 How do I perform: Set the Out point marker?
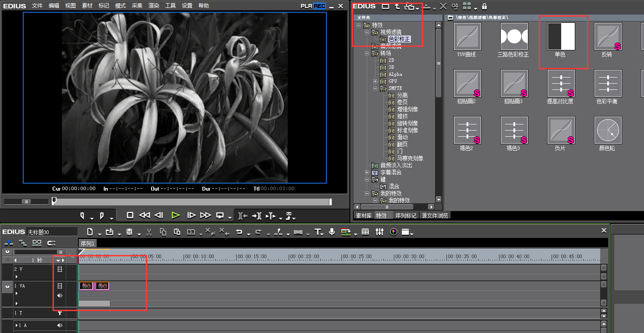(102, 216)
